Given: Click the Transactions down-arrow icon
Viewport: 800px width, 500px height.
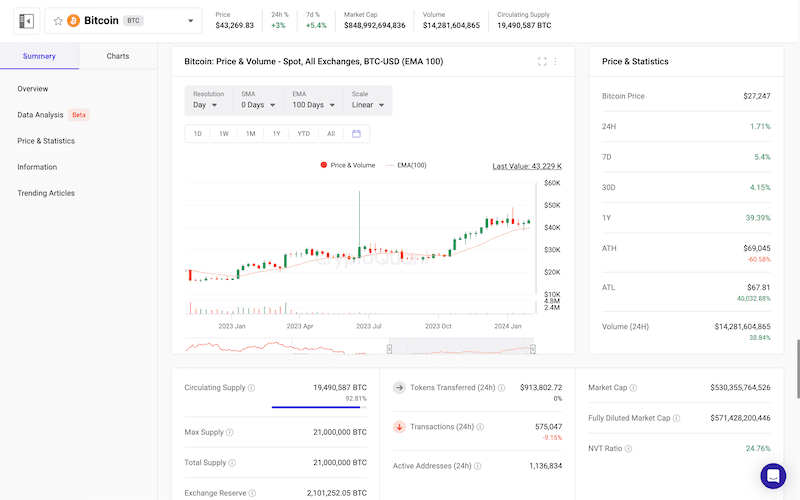Looking at the screenshot, I should [399, 427].
